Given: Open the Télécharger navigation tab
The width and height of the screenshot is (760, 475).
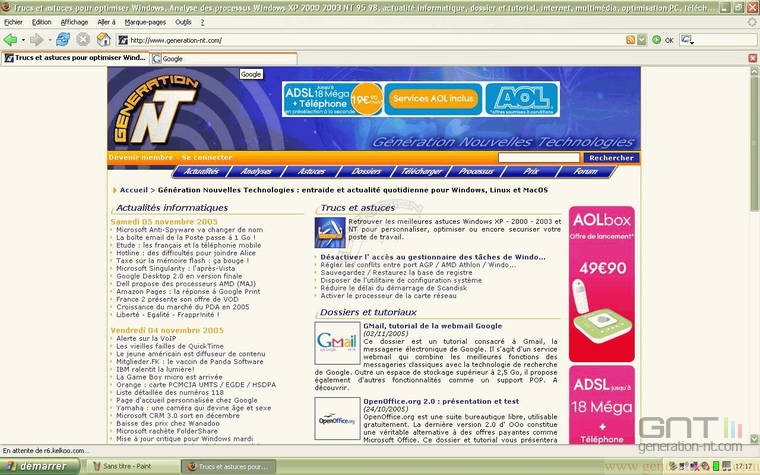Looking at the screenshot, I should pos(421,171).
